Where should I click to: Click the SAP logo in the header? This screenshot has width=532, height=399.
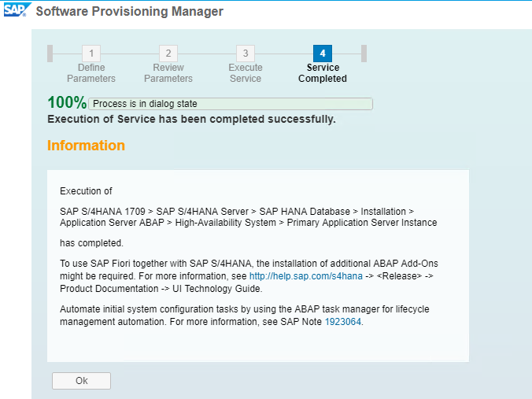(17, 9)
